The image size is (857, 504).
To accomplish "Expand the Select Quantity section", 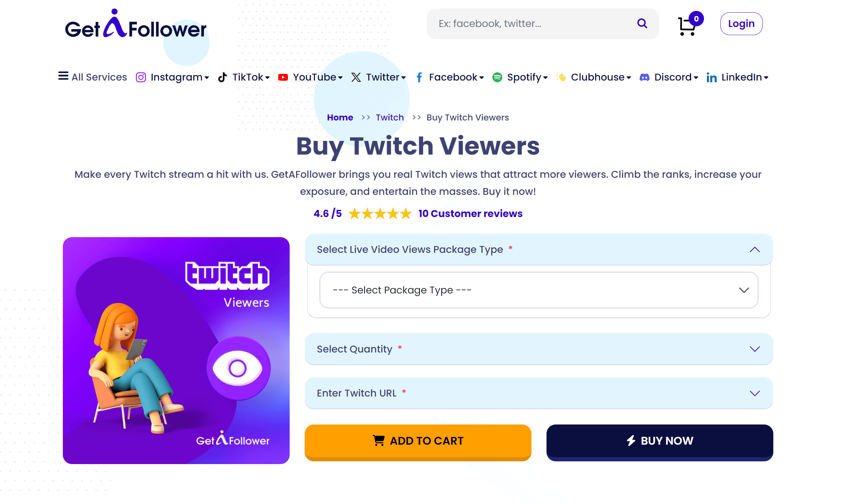I will [x=539, y=349].
